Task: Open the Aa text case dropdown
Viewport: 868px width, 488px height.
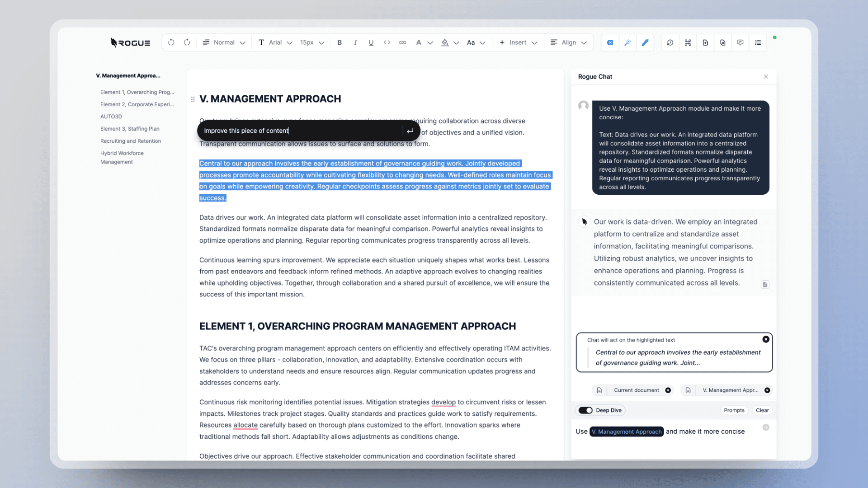Action: click(476, 42)
